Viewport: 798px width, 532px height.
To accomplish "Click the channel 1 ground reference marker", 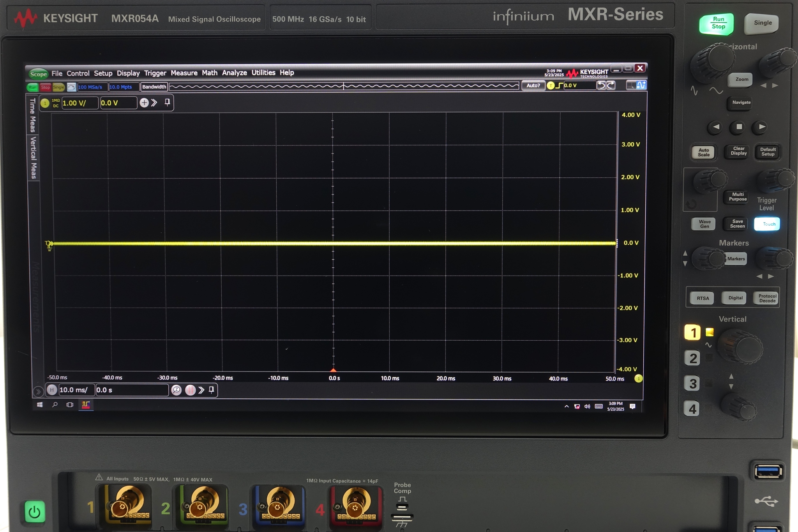I will click(x=49, y=246).
